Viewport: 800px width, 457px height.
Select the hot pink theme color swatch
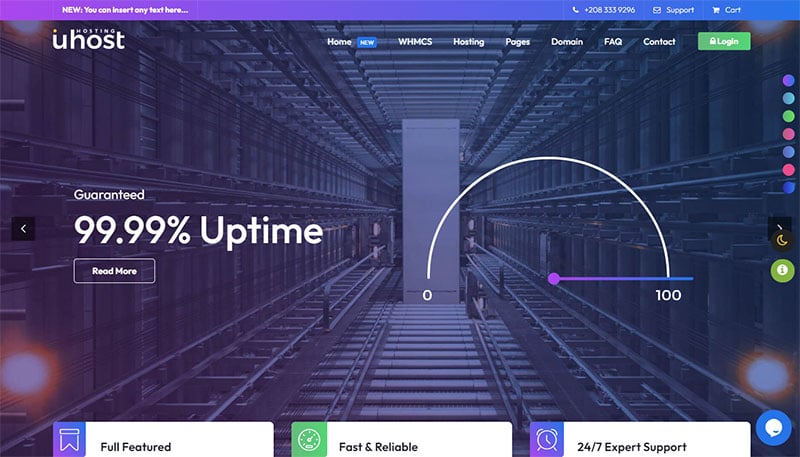(788, 169)
